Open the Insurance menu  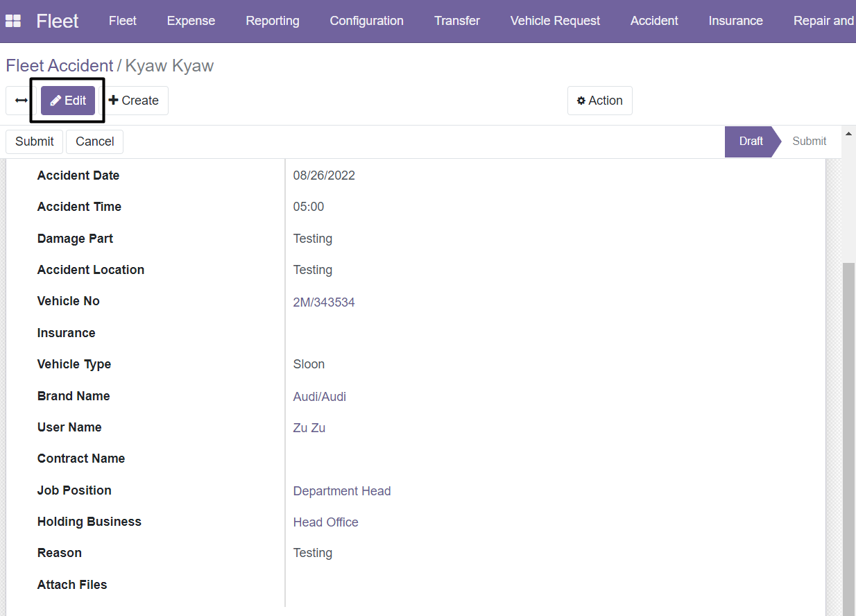click(736, 21)
